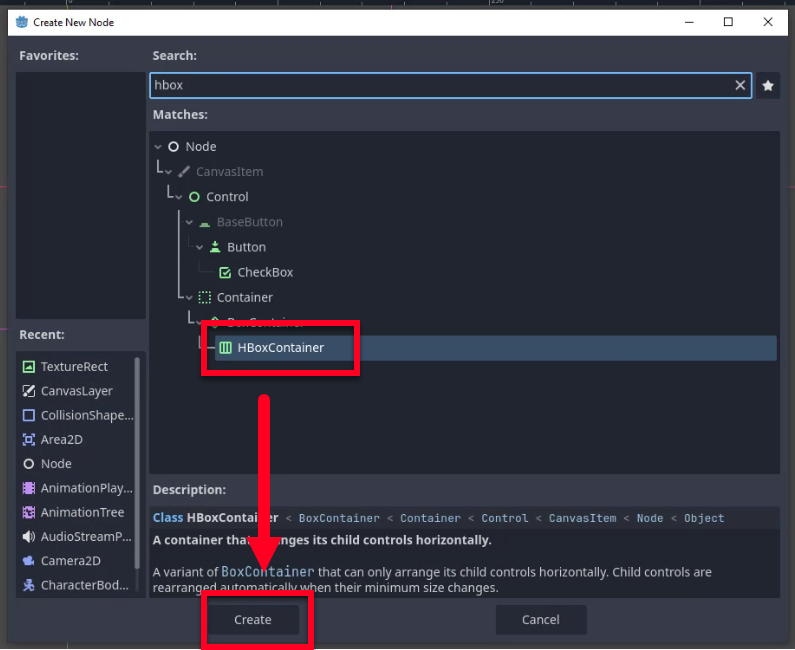Select the green Control circle icon

(x=194, y=197)
